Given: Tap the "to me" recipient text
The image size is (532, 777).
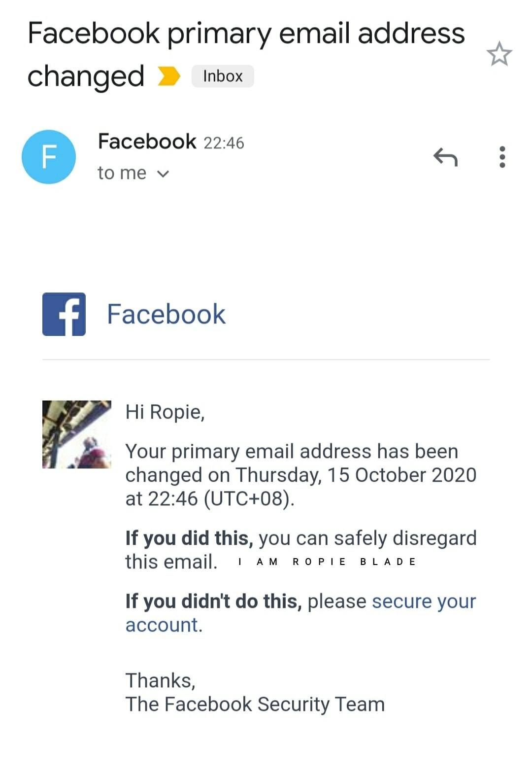Looking at the screenshot, I should pyautogui.click(x=122, y=173).
